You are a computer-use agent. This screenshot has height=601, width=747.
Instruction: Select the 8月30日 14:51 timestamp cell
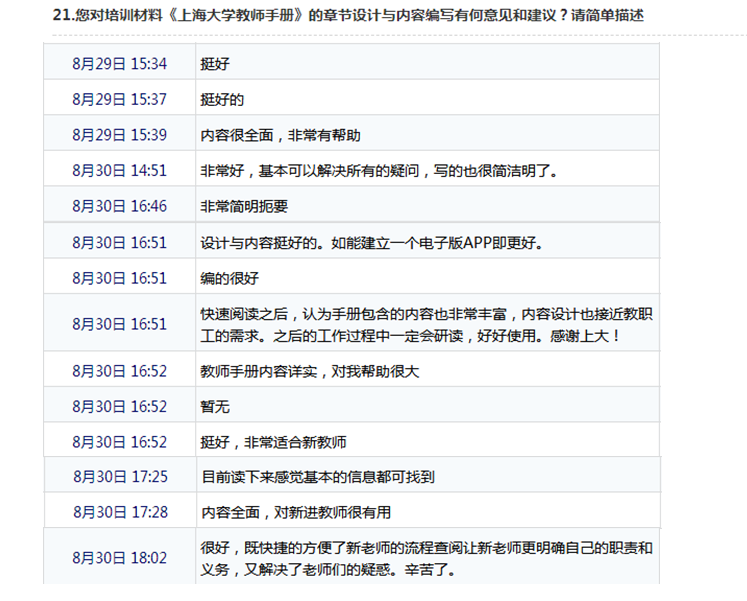click(x=119, y=170)
